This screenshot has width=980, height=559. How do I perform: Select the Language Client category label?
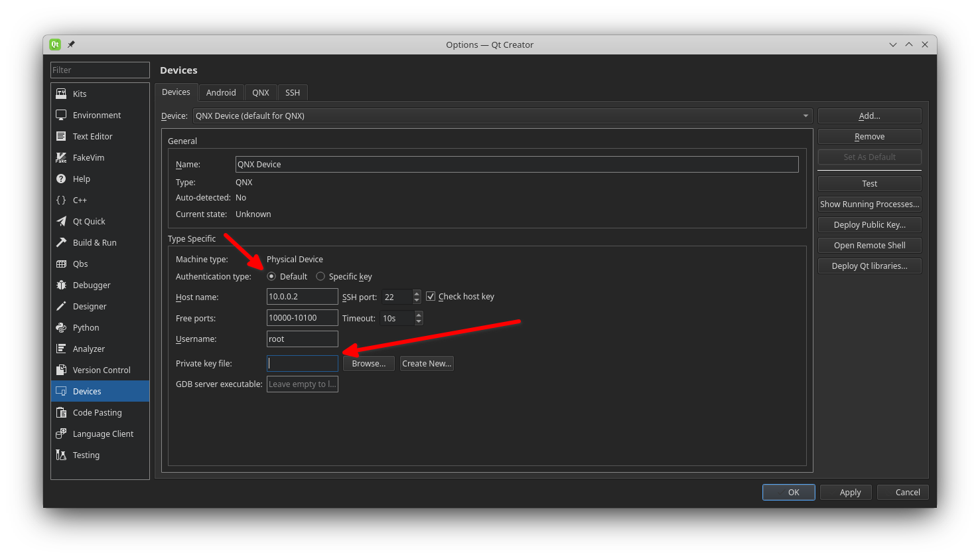103,434
